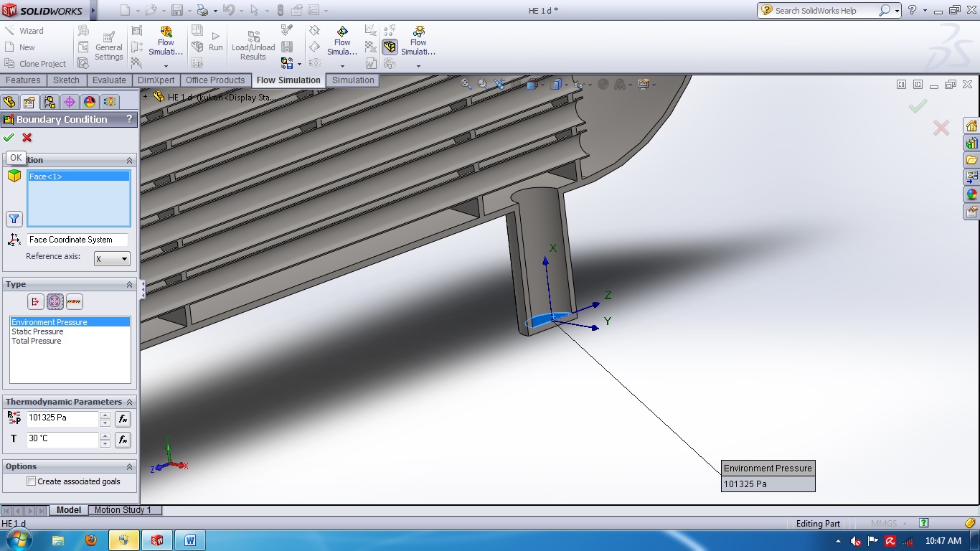Open Appearances task pane tab
This screenshot has height=551, width=980.
click(971, 194)
